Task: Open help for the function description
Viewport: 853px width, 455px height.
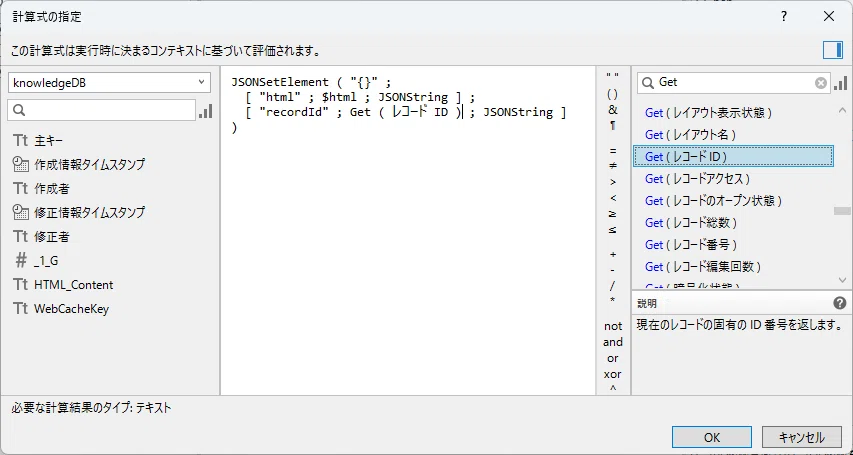Action: (x=839, y=303)
